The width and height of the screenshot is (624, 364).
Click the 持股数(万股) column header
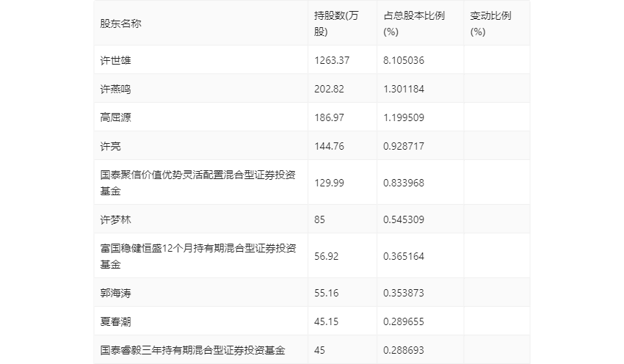point(336,23)
